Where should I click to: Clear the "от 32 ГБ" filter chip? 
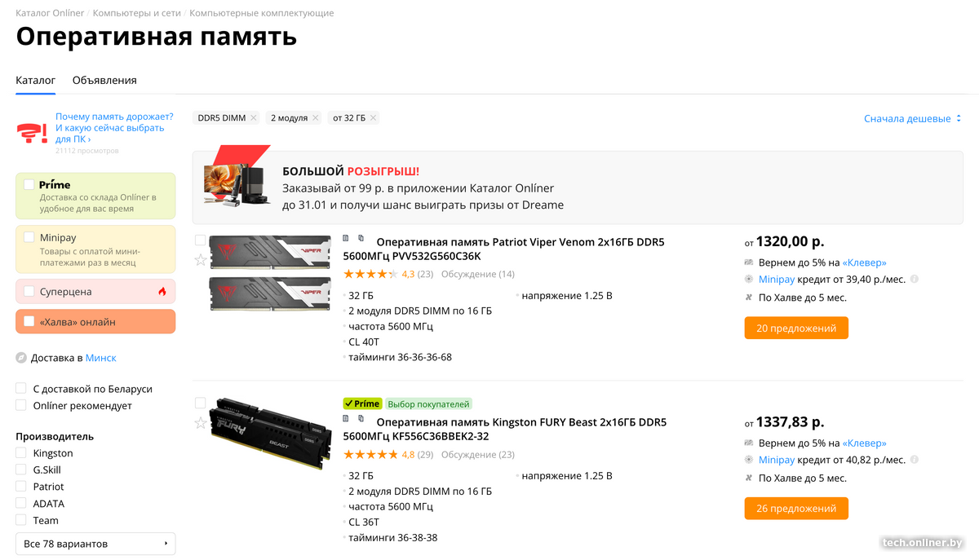click(374, 118)
